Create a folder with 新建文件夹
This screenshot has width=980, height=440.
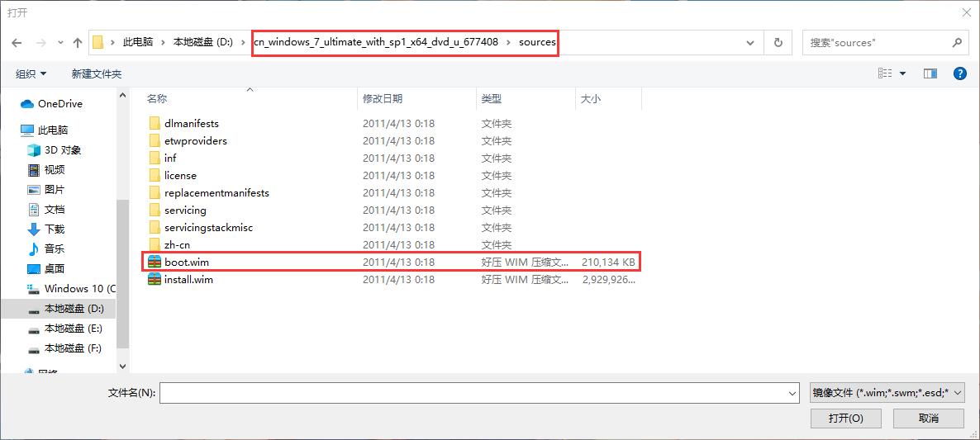(96, 73)
